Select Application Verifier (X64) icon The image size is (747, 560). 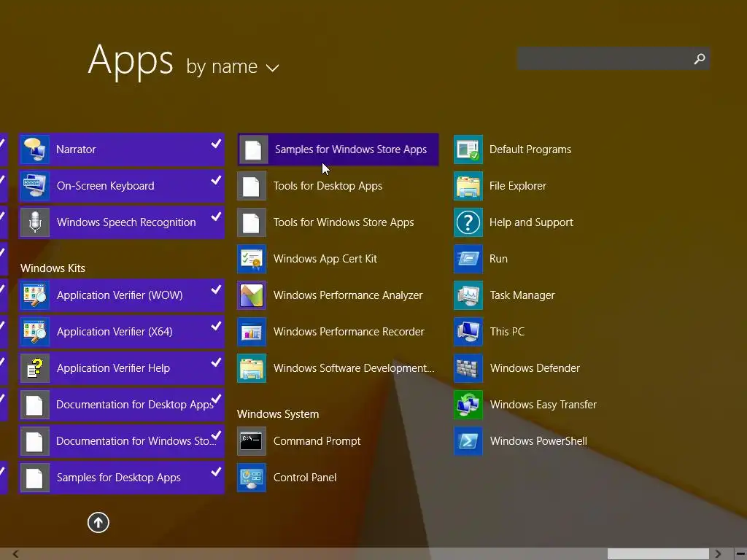(x=35, y=332)
